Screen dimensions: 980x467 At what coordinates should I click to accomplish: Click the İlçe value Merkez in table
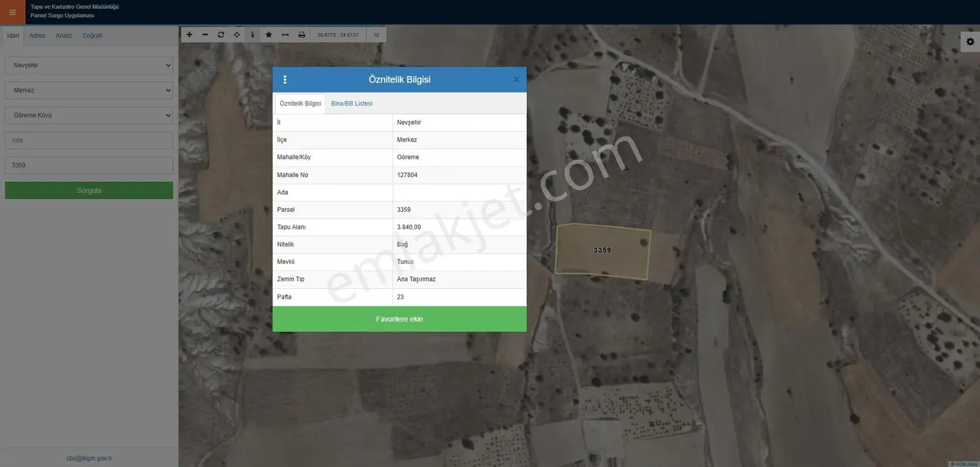pos(407,140)
